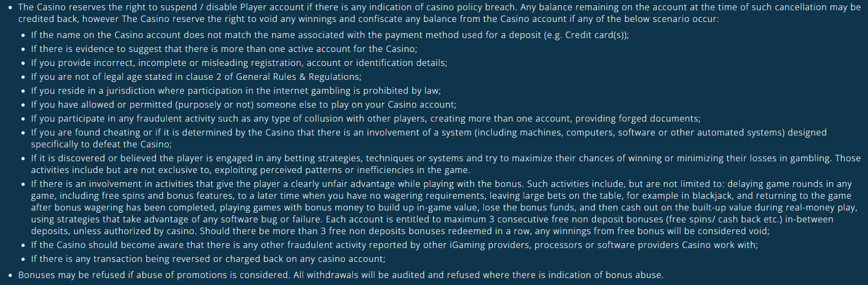
Task: Select the bullet mentioning other iGaming providers
Action: (394, 245)
